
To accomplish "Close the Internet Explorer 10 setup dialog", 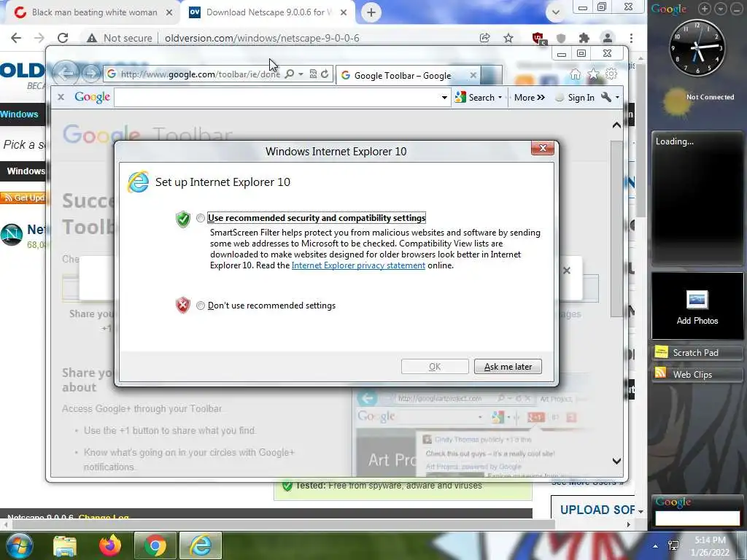I will point(543,148).
